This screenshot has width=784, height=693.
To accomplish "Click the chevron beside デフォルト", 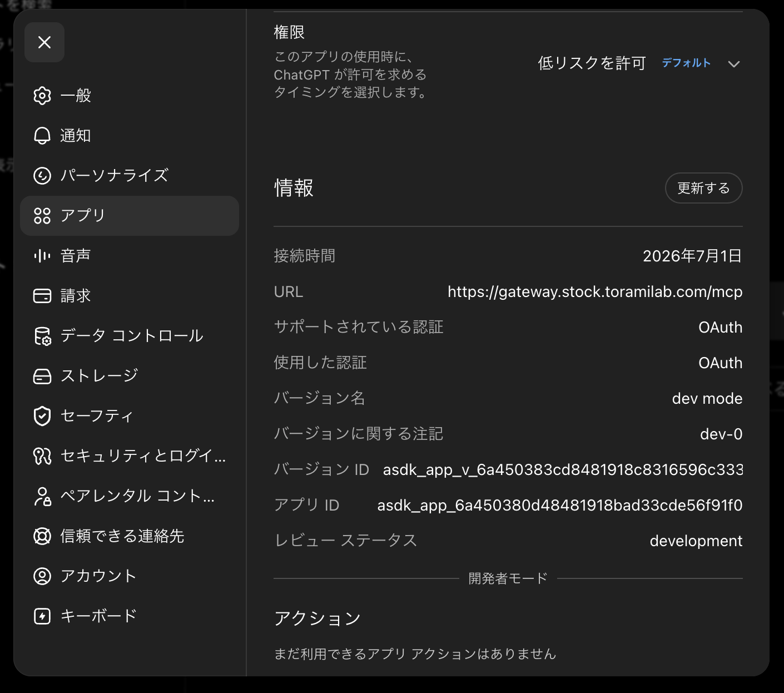I will click(x=734, y=64).
